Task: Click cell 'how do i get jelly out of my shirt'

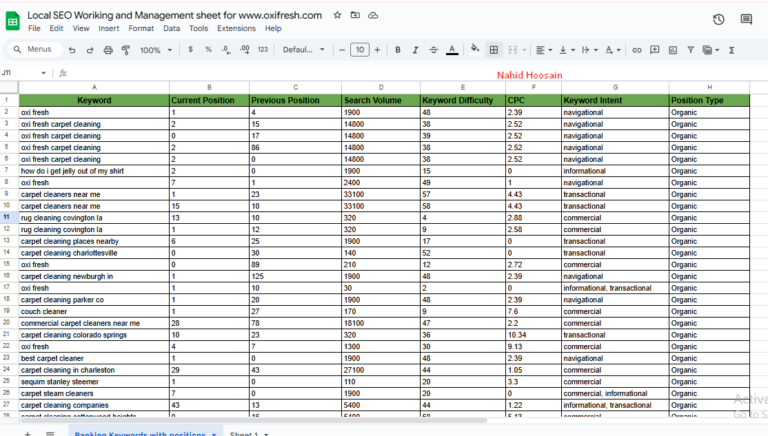Action: coord(94,171)
